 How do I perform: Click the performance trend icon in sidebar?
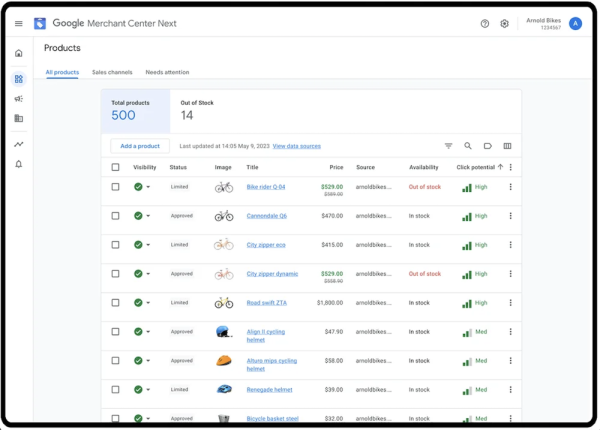tap(19, 144)
